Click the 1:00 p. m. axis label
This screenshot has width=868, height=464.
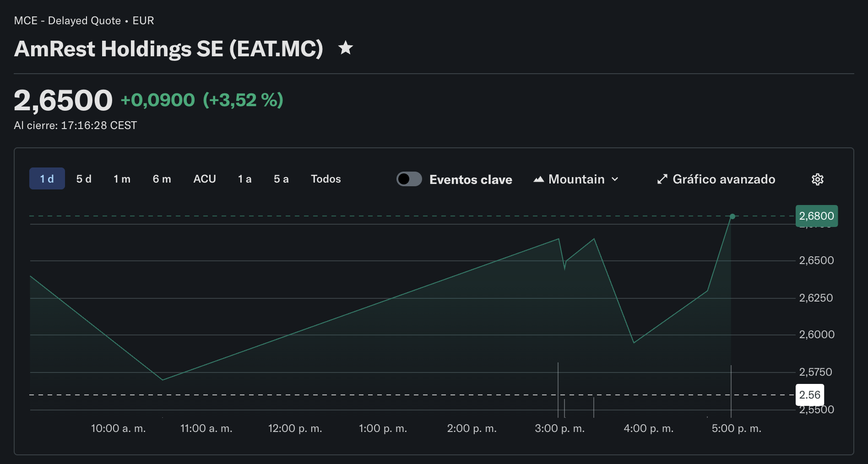coord(383,429)
